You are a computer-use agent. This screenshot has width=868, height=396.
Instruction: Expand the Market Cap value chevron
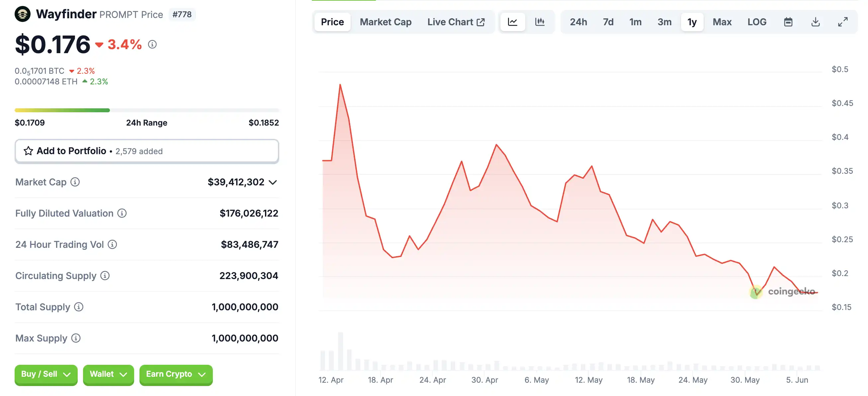[x=273, y=182]
